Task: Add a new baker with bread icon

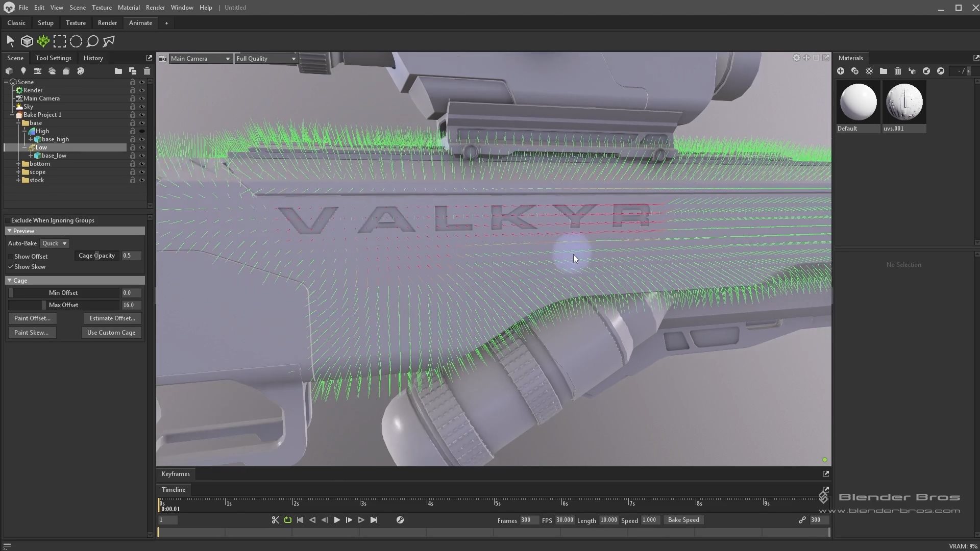Action: pos(66,71)
